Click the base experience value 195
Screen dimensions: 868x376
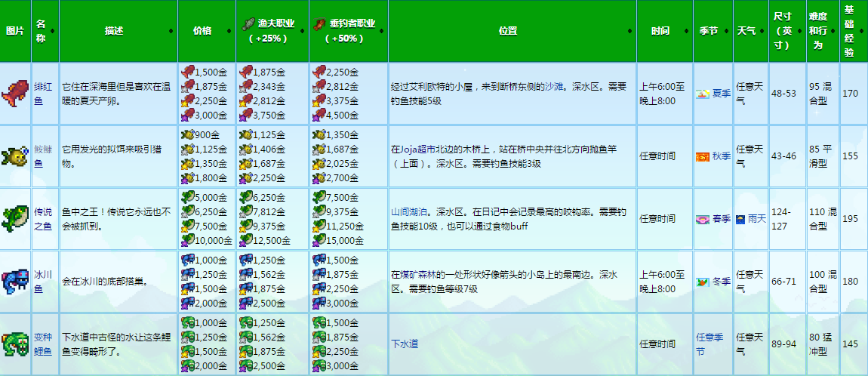click(x=851, y=219)
